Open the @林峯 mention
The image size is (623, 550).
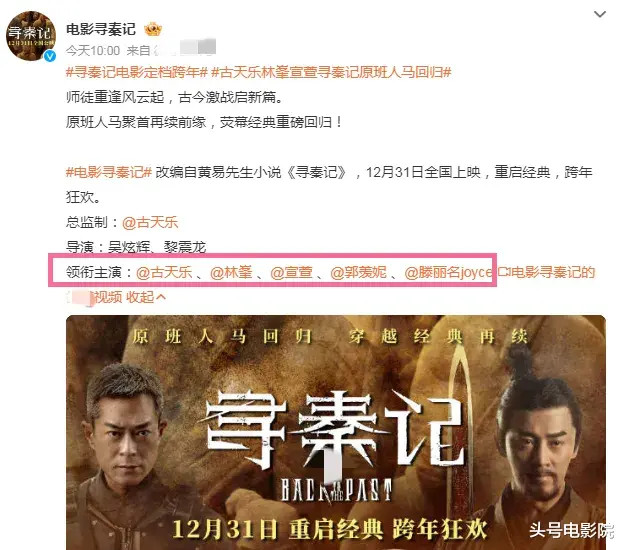pyautogui.click(x=231, y=272)
